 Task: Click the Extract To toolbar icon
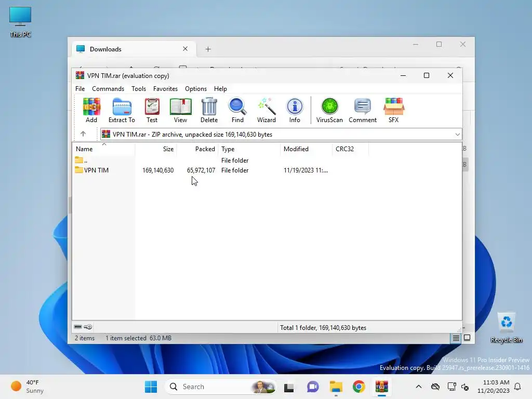point(122,110)
